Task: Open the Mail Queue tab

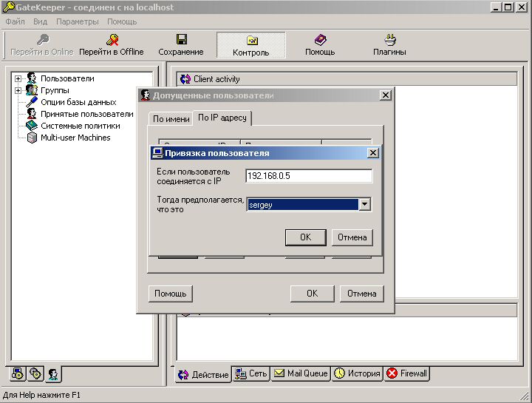Action: tap(301, 374)
